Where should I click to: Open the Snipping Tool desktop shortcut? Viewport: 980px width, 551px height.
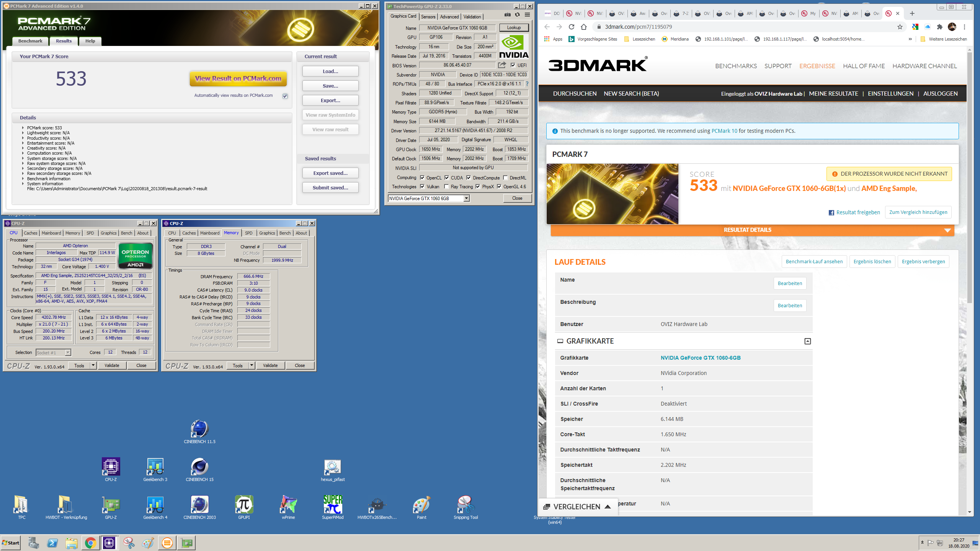pos(466,507)
